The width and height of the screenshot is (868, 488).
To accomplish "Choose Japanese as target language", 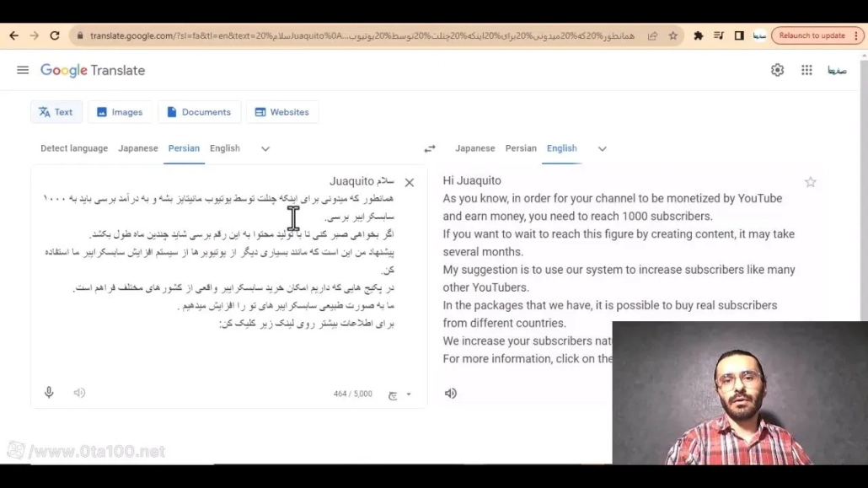I will point(474,148).
